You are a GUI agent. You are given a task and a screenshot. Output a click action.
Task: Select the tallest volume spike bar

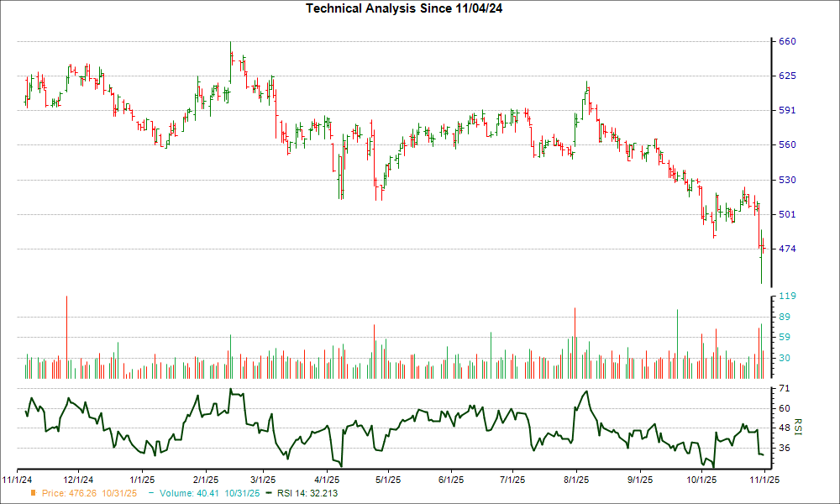tap(67, 332)
